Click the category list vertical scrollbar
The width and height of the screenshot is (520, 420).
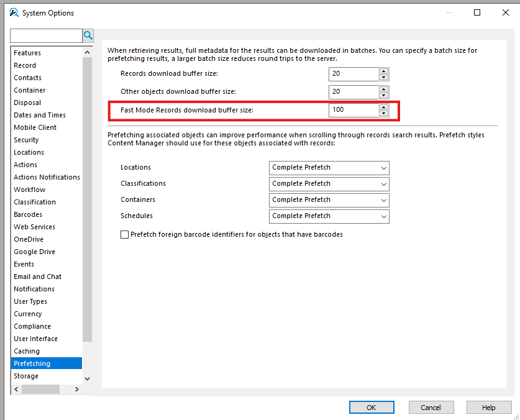click(87, 199)
